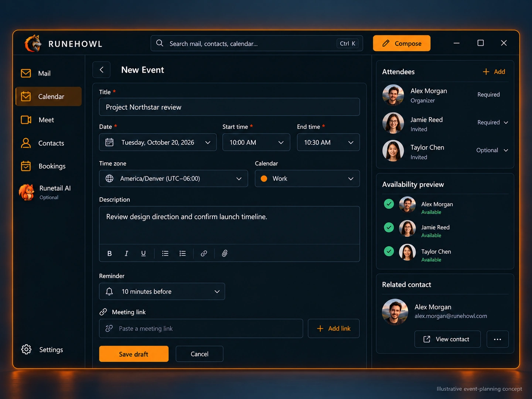Click Alex Morgan's Related contact photo
532x399 pixels.
click(395, 312)
